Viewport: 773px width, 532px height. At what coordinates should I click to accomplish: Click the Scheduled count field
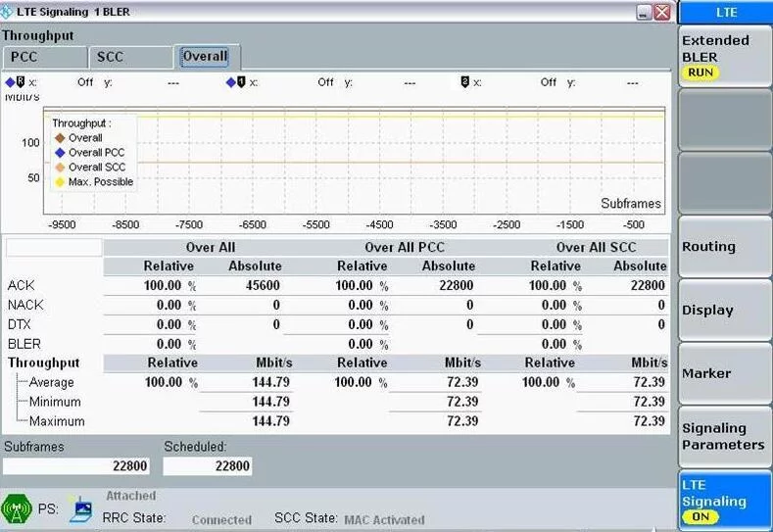point(208,466)
